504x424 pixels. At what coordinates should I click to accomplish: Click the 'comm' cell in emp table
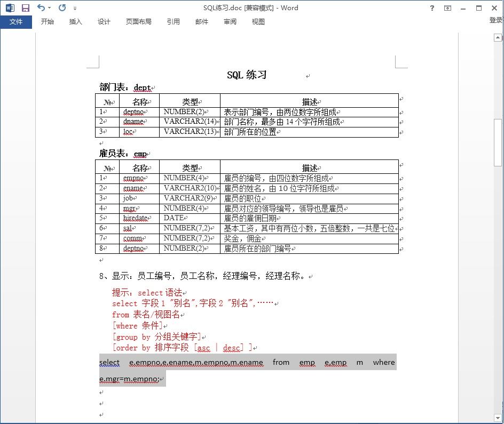(x=139, y=238)
